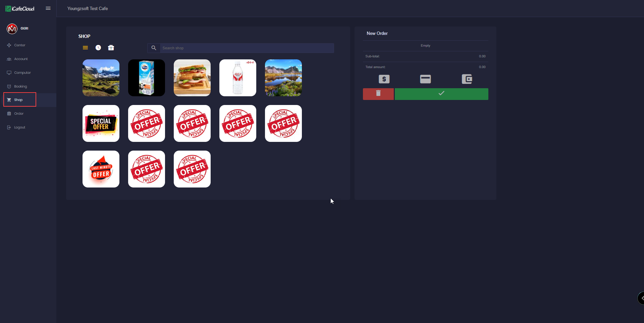The width and height of the screenshot is (644, 323).
Task: Collapse the sidebar with the hamburger icon
Action: (48, 8)
